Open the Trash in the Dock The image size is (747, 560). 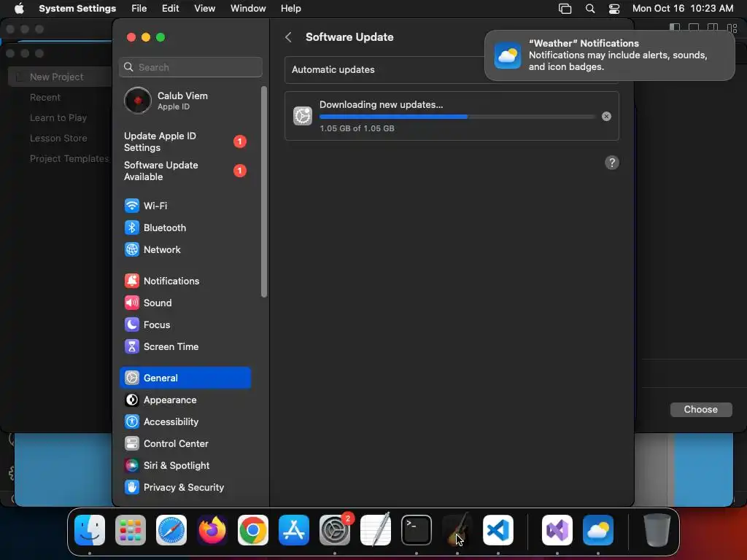tap(657, 530)
